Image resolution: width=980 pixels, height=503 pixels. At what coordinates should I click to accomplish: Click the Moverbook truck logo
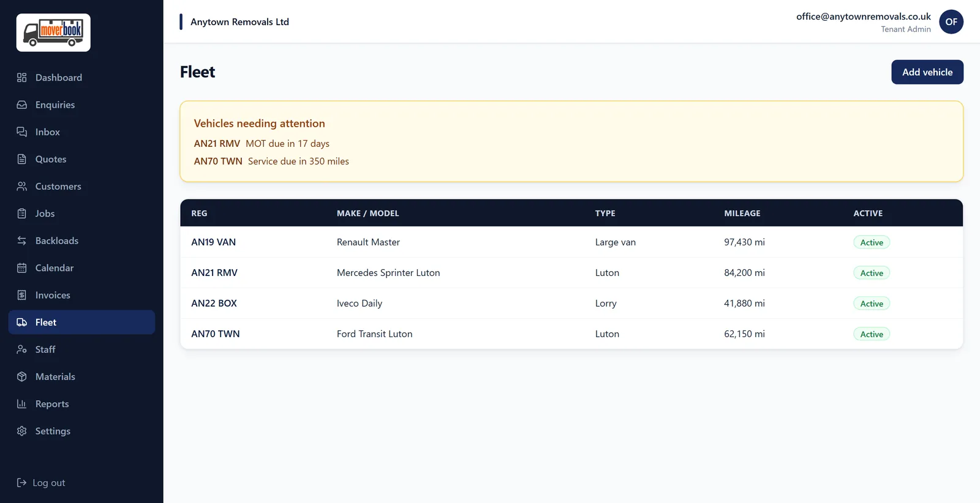(53, 32)
